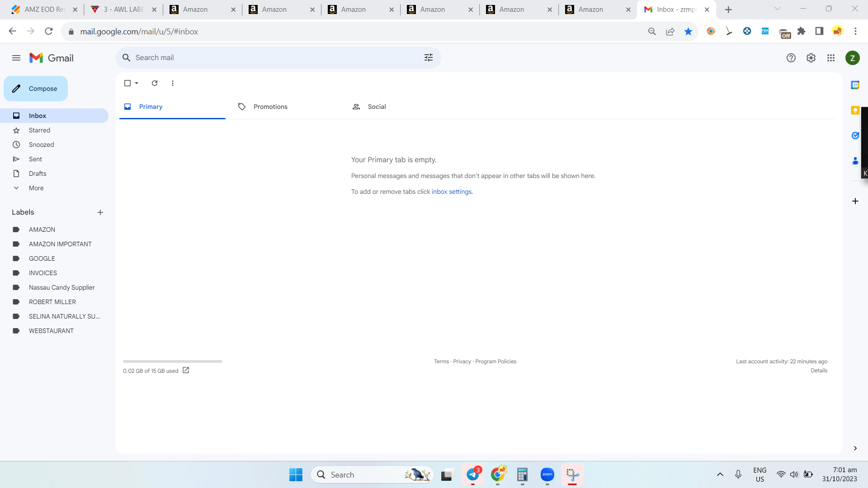This screenshot has height=488, width=868.
Task: Open Gmail main menu hamburger icon
Action: 16,58
